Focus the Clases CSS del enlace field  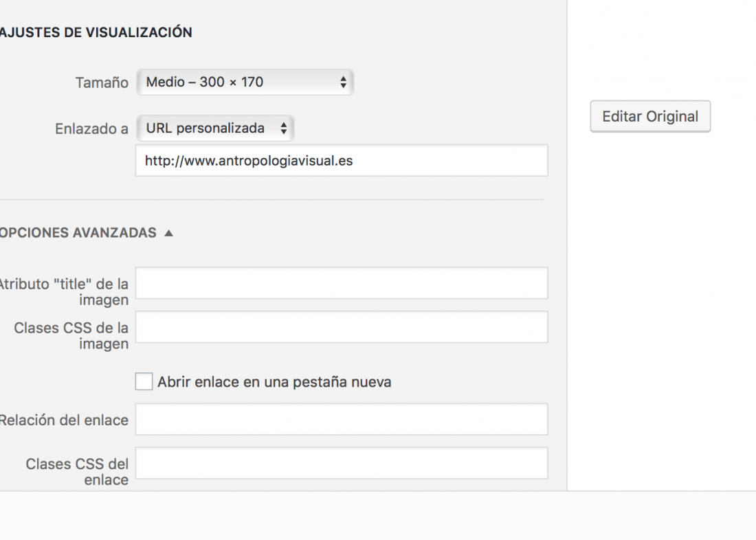click(342, 463)
